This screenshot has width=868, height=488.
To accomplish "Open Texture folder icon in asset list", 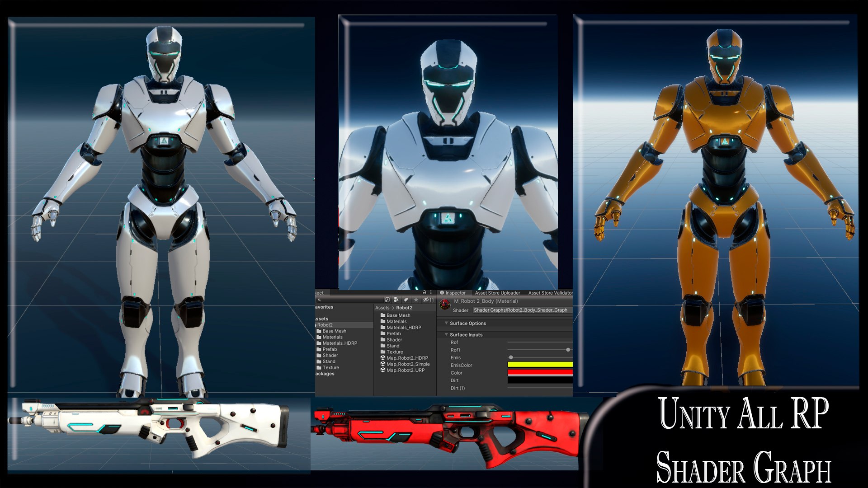I will [x=383, y=352].
